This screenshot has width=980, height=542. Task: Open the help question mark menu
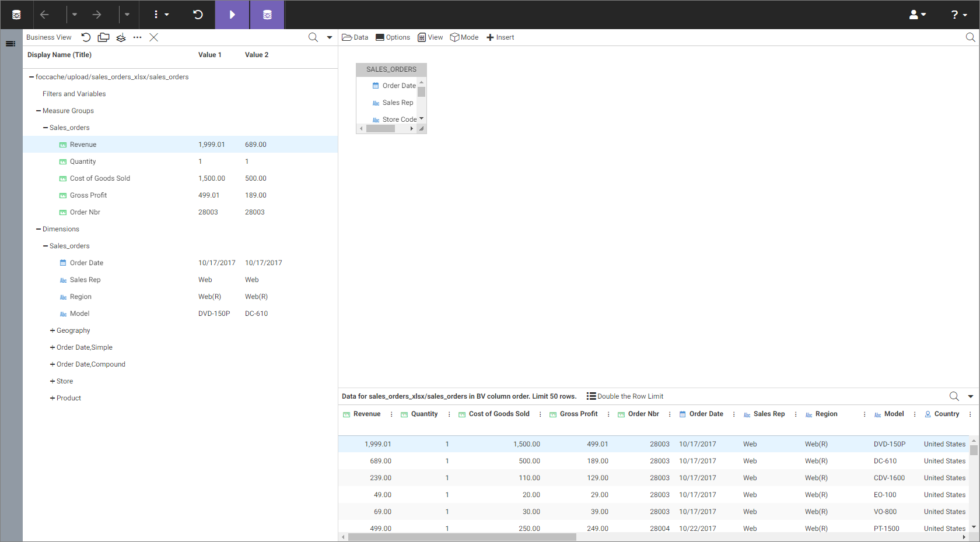click(x=958, y=15)
